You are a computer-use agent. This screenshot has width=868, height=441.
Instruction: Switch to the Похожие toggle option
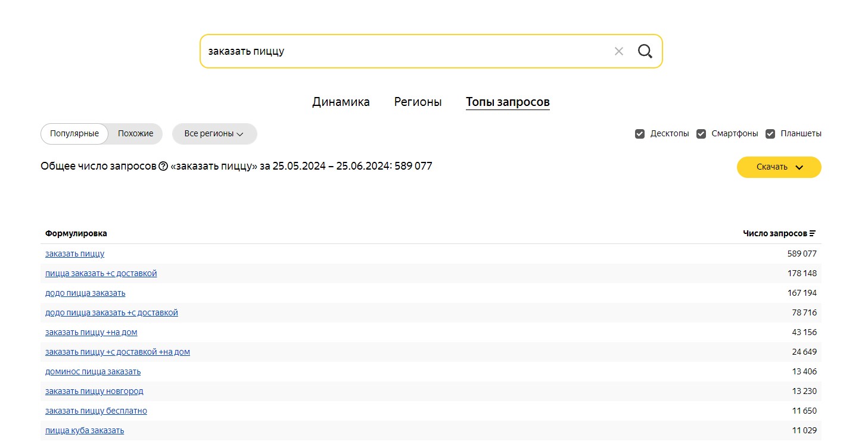point(135,134)
